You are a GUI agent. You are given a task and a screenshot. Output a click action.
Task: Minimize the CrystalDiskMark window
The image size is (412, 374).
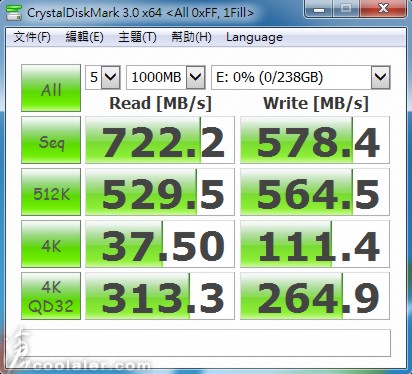point(318,9)
